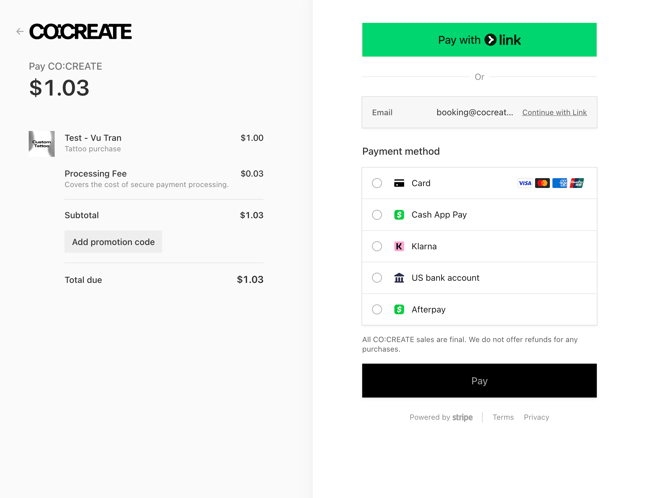Viewport: 670px width, 498px height.
Task: Click the Visa card icon
Action: [x=525, y=183]
